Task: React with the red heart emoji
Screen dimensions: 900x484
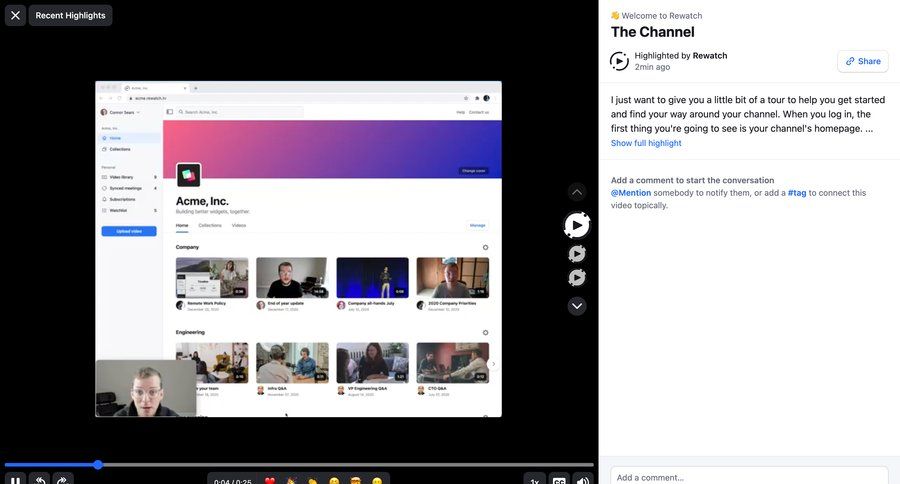Action: point(270,481)
